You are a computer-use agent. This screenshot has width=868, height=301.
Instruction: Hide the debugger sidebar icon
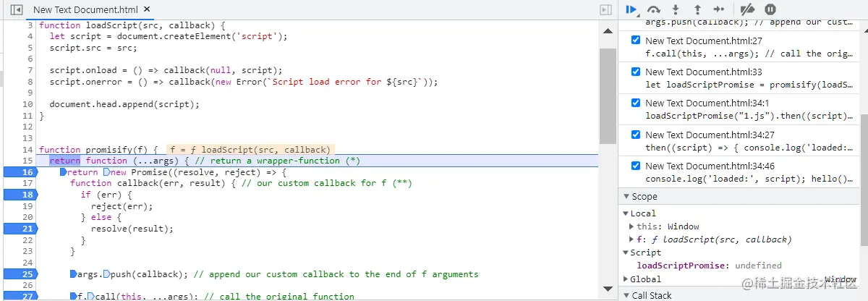(x=606, y=9)
